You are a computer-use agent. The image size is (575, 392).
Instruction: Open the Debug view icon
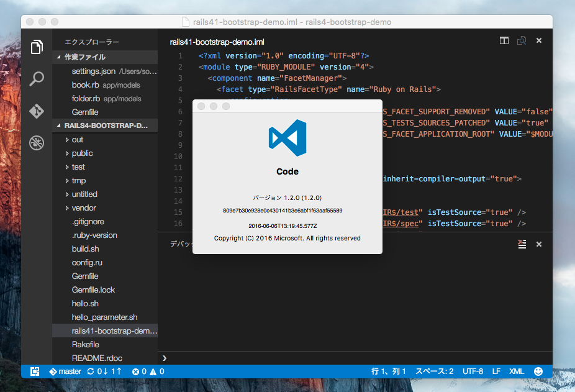click(37, 144)
